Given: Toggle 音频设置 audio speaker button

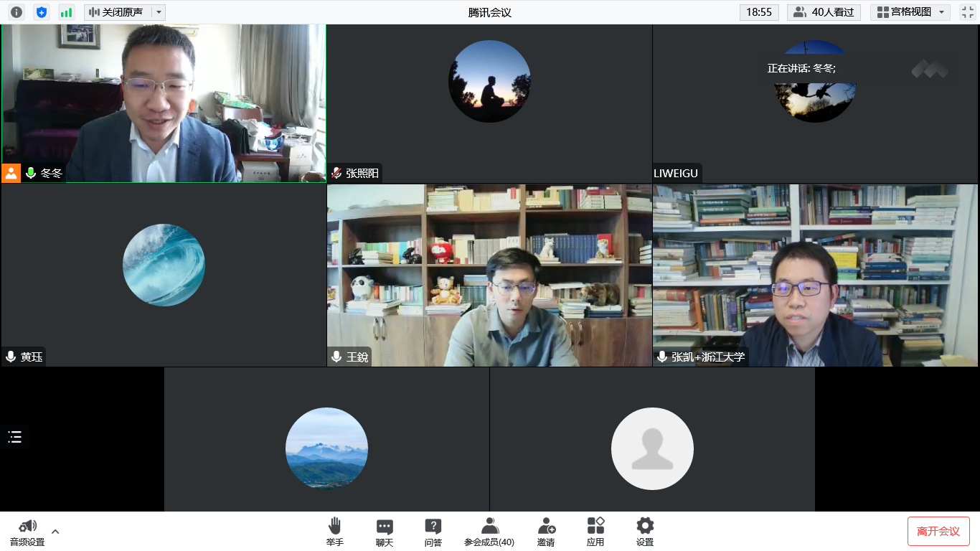Looking at the screenshot, I should coord(27,532).
